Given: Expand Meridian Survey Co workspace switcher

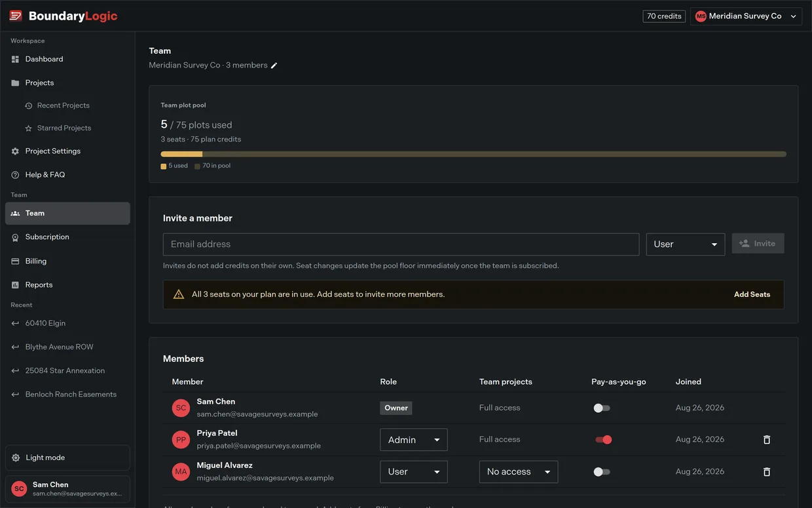Looking at the screenshot, I should pyautogui.click(x=746, y=16).
